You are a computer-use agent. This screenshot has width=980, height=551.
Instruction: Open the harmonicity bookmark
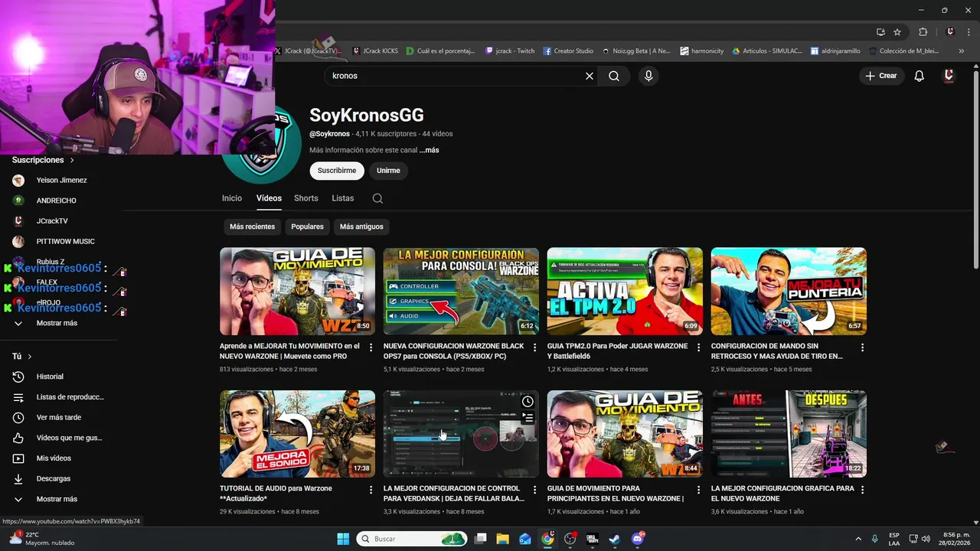701,51
